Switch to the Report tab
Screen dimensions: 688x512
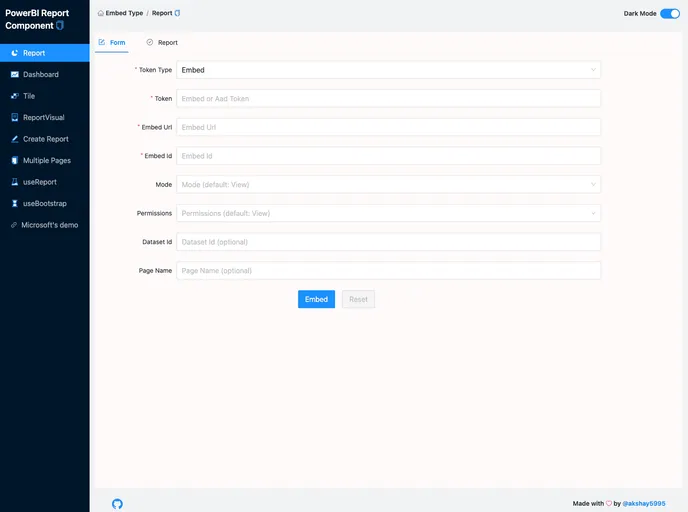162,43
